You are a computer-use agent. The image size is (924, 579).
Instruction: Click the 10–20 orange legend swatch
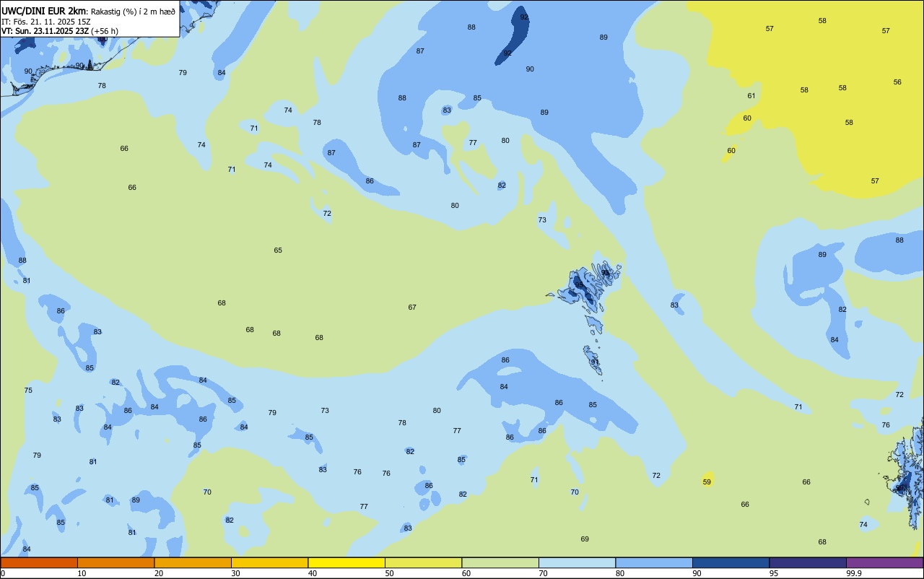tap(115, 562)
